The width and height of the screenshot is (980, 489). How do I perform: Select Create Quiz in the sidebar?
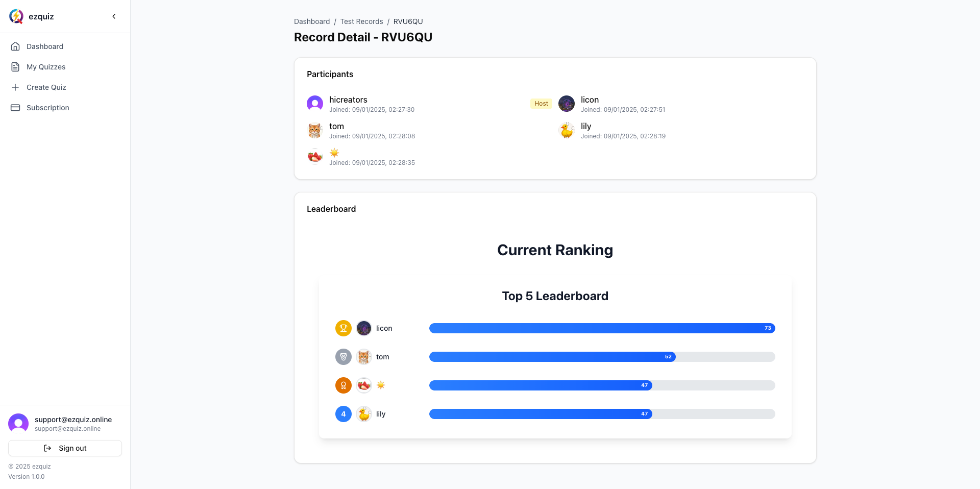click(65, 87)
